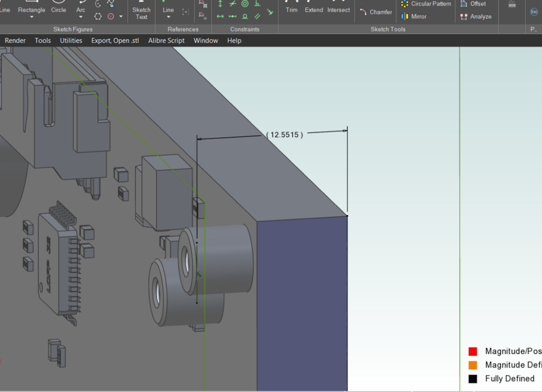Select the Mirror sketch tool
The width and height of the screenshot is (542, 392).
pos(414,16)
